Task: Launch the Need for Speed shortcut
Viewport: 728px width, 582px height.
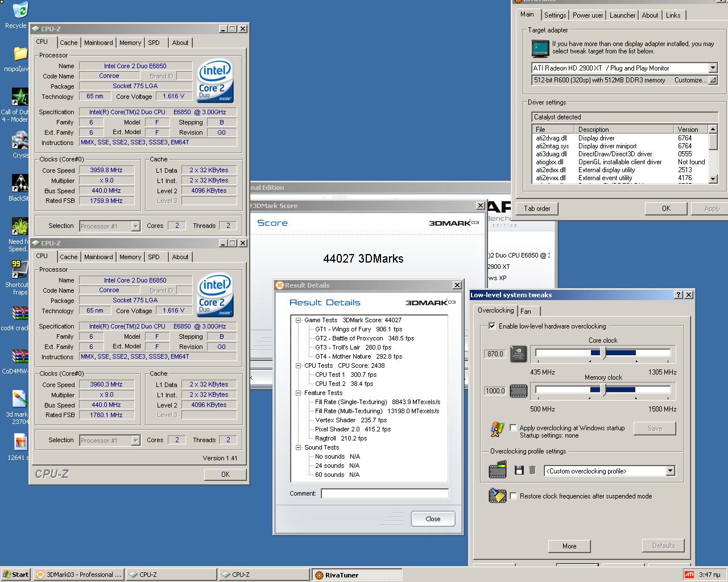Action: click(19, 227)
